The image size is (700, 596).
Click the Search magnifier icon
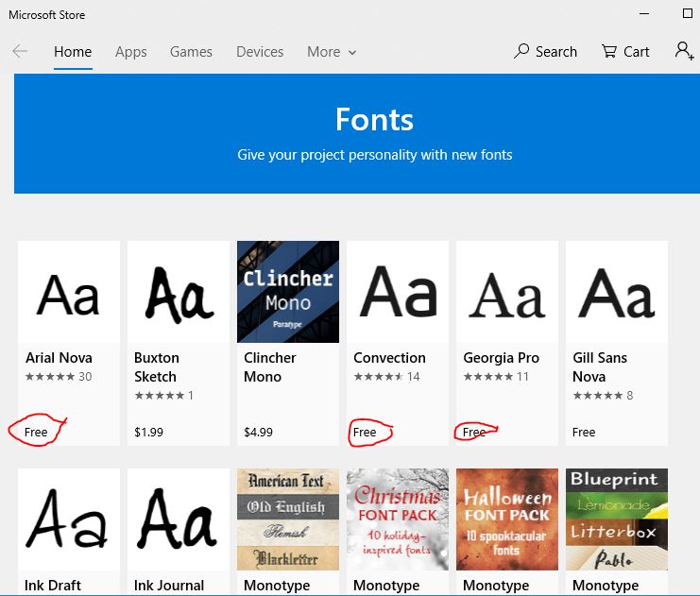pos(521,51)
